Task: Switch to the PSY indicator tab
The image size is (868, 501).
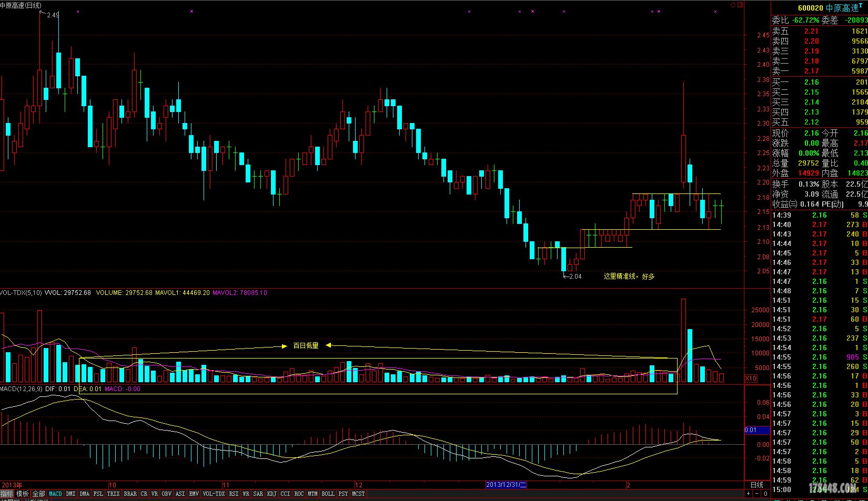Action: click(x=344, y=494)
